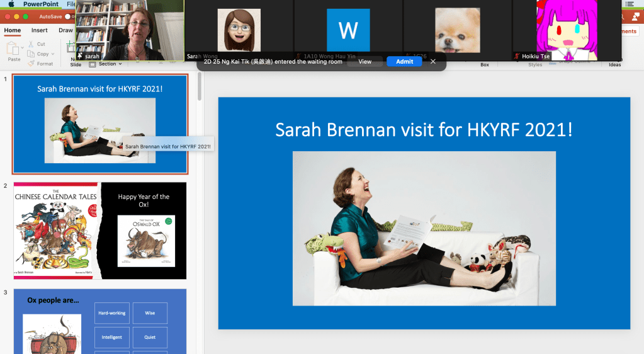Expand the Section dropdown
Viewport: 644px width, 354px height.
coord(120,64)
